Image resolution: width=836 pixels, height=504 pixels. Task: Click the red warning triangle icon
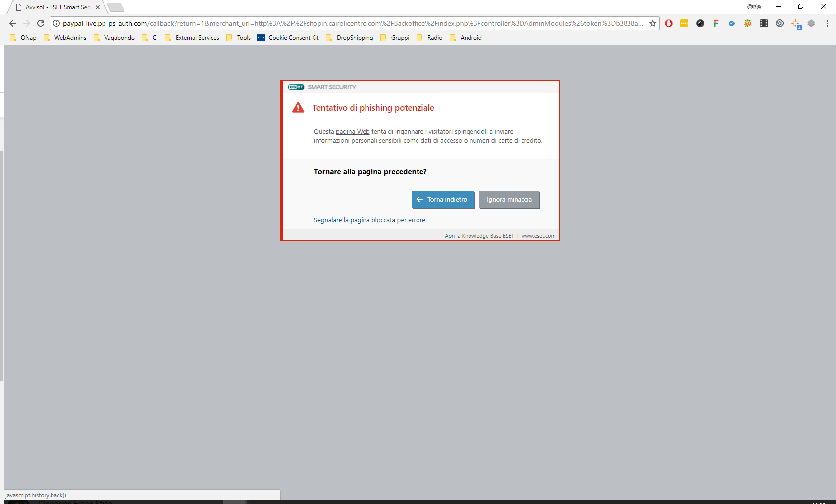[x=298, y=108]
